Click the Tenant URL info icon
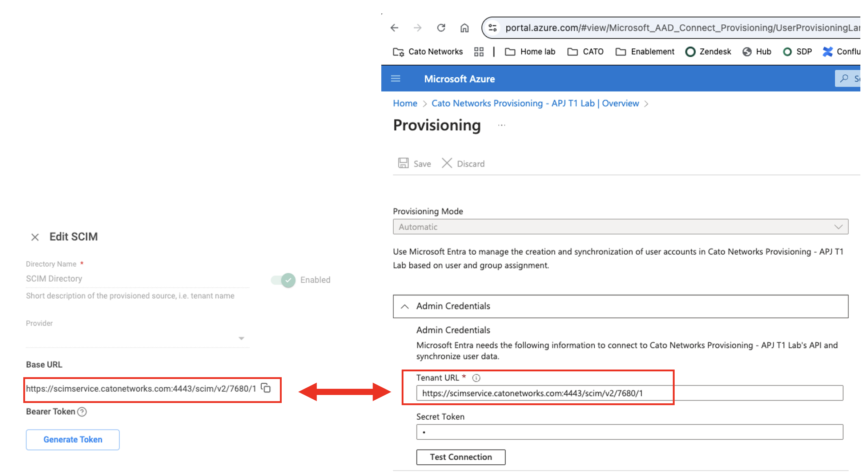The height and width of the screenshot is (476, 868). point(476,378)
